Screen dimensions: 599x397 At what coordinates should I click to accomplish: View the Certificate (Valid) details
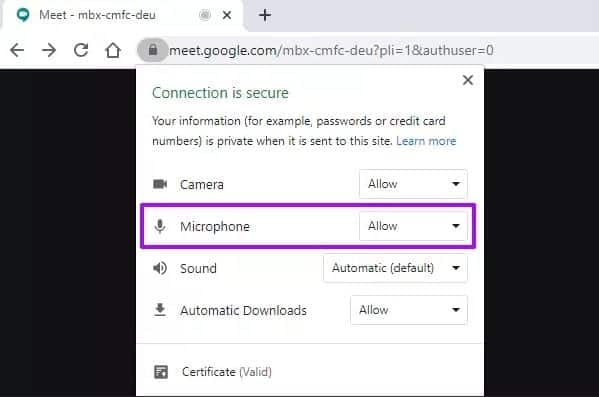227,372
